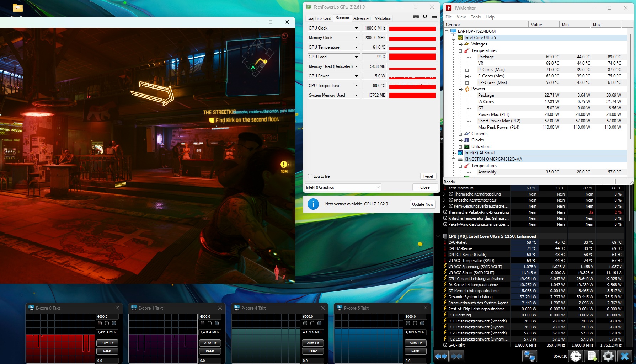Click the middle toggle in P-core 4 Takt
The width and height of the screenshot is (636, 364).
(312, 323)
